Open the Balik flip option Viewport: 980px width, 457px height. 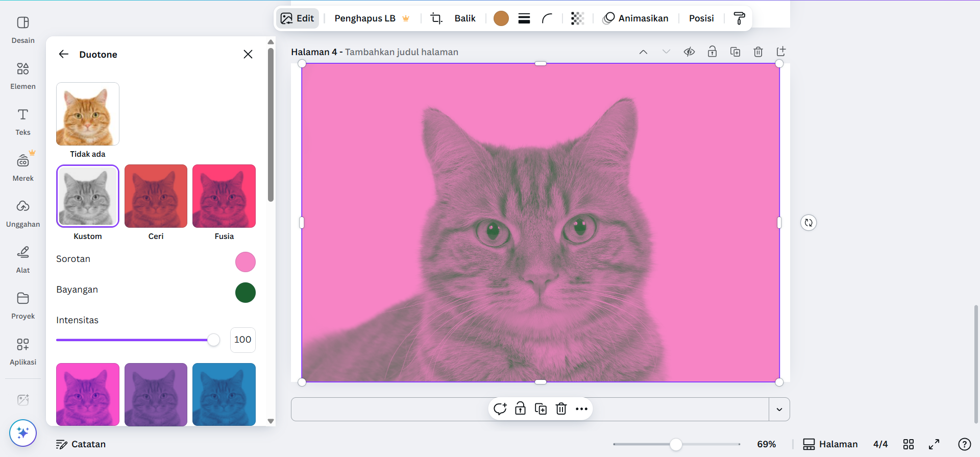click(x=465, y=18)
